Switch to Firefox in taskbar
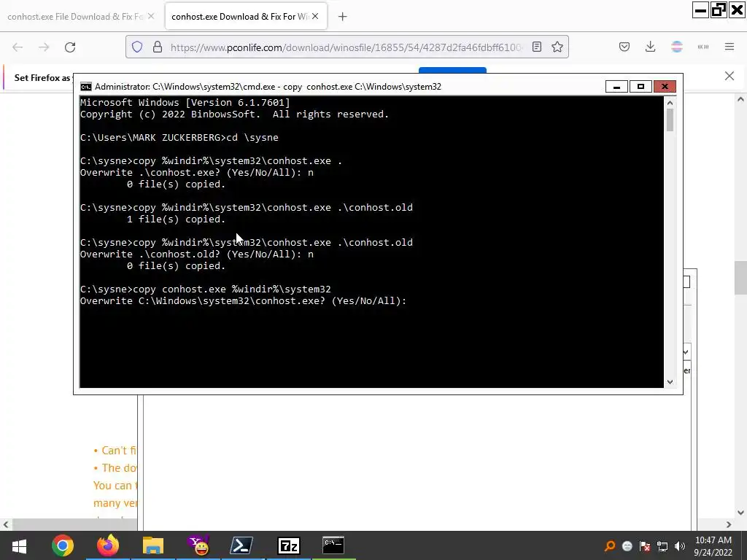Screen dimensions: 747x560 pos(108,545)
